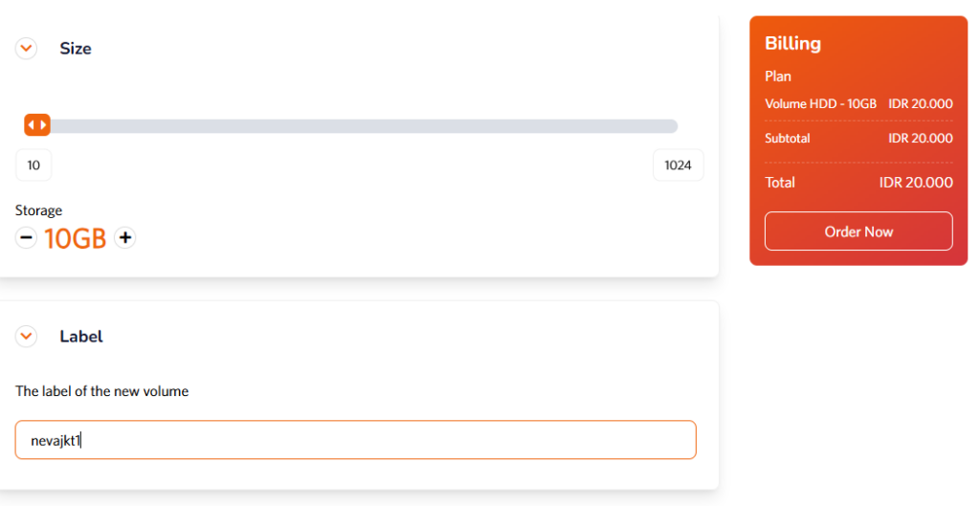This screenshot has width=980, height=506.
Task: Click the Storage caption text
Action: 38,210
